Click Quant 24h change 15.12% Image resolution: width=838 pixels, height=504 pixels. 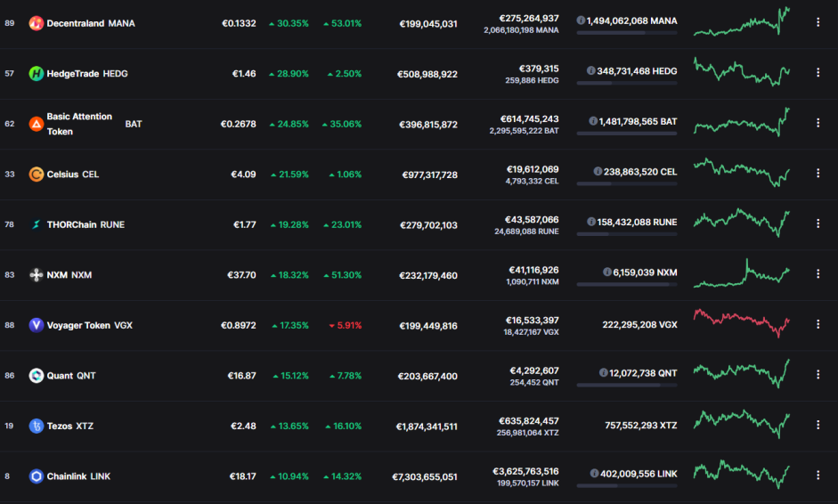290,376
